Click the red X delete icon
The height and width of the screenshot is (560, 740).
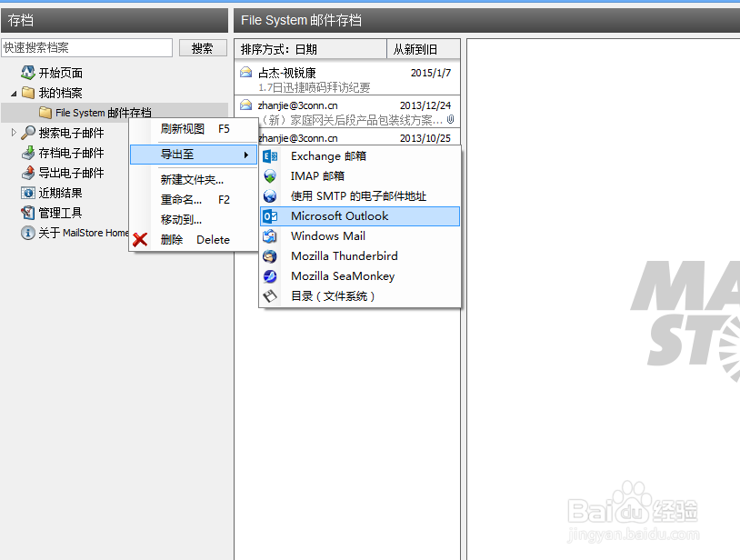tap(140, 240)
